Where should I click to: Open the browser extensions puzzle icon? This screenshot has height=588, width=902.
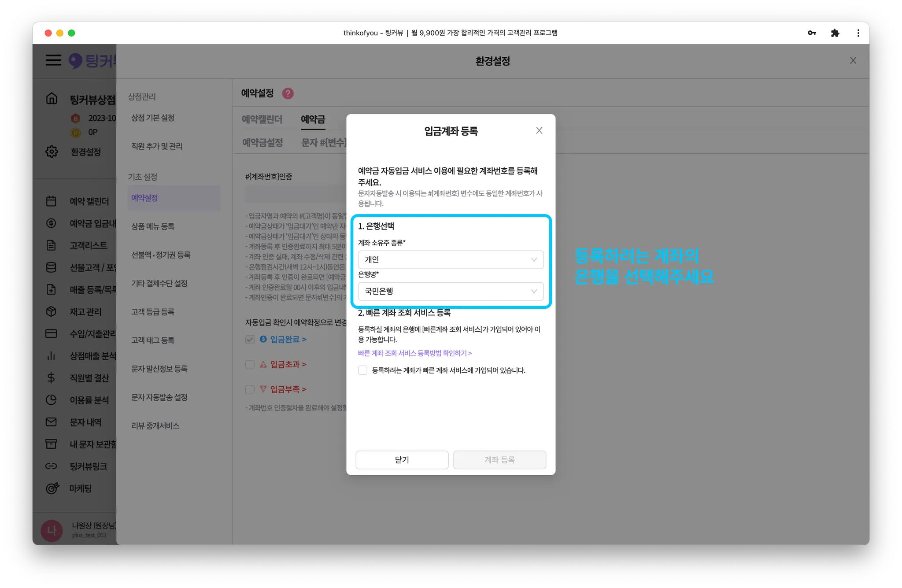[835, 33]
